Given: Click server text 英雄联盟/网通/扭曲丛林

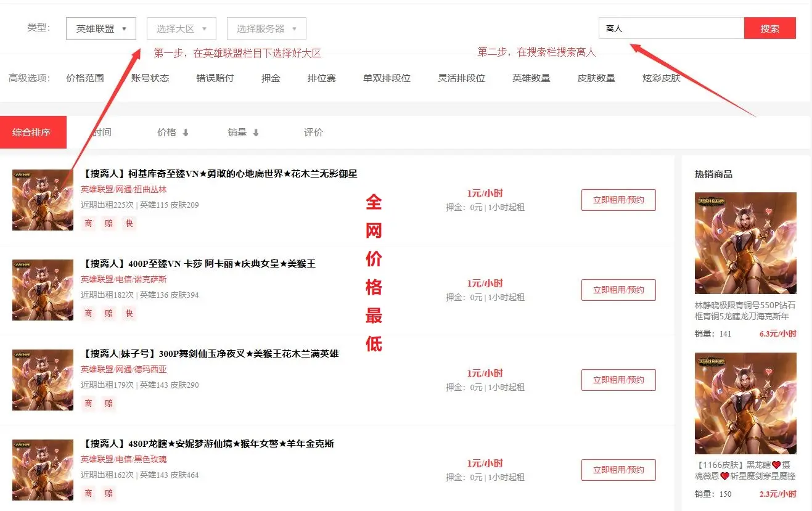Looking at the screenshot, I should 124,189.
